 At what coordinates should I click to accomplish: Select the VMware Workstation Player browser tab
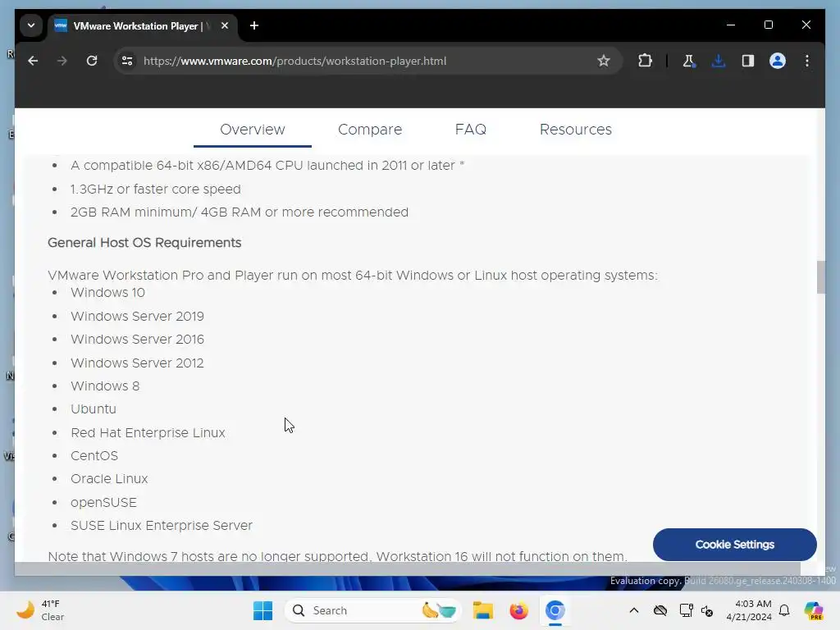point(143,25)
